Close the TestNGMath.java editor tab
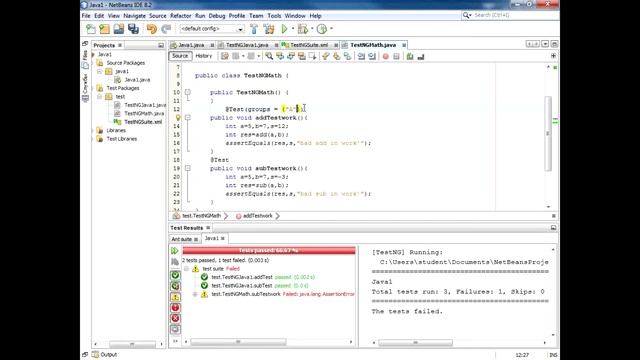Screen dimensions: 640x360 pos(404,45)
